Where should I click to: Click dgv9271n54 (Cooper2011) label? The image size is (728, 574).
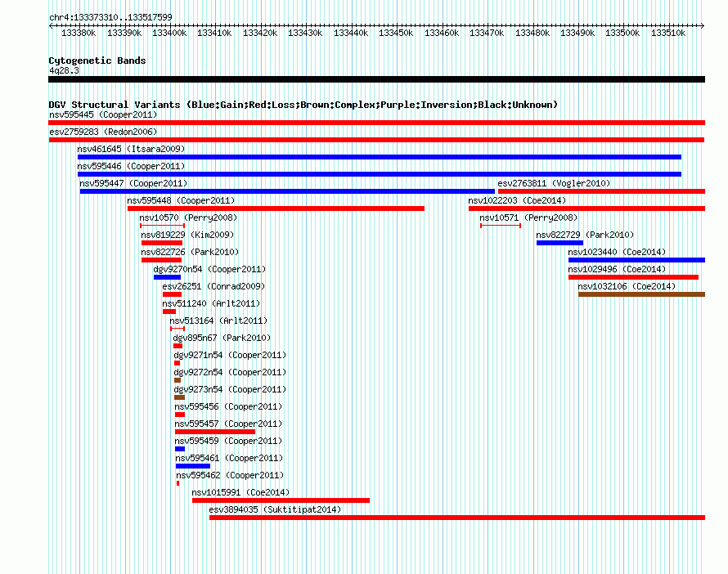(x=231, y=355)
